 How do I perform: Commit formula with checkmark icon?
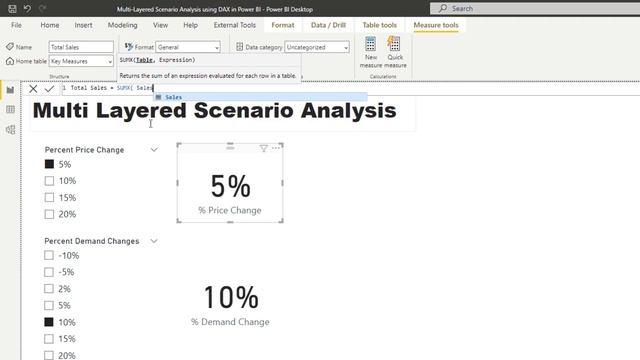pyautogui.click(x=49, y=89)
